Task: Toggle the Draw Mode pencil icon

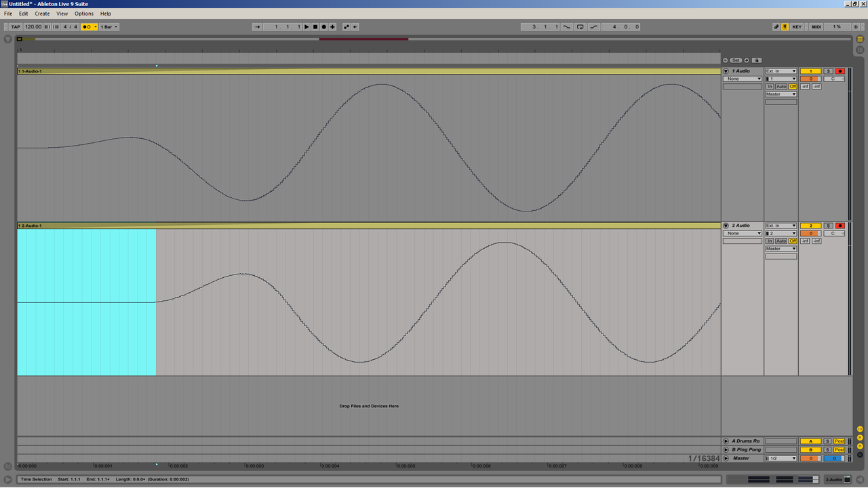Action: coord(776,27)
